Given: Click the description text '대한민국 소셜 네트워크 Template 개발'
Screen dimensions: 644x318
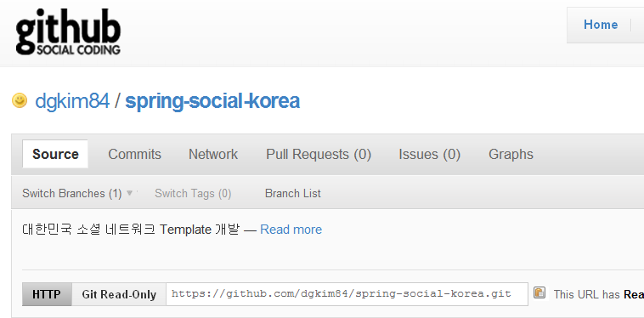Looking at the screenshot, I should pyautogui.click(x=131, y=230).
